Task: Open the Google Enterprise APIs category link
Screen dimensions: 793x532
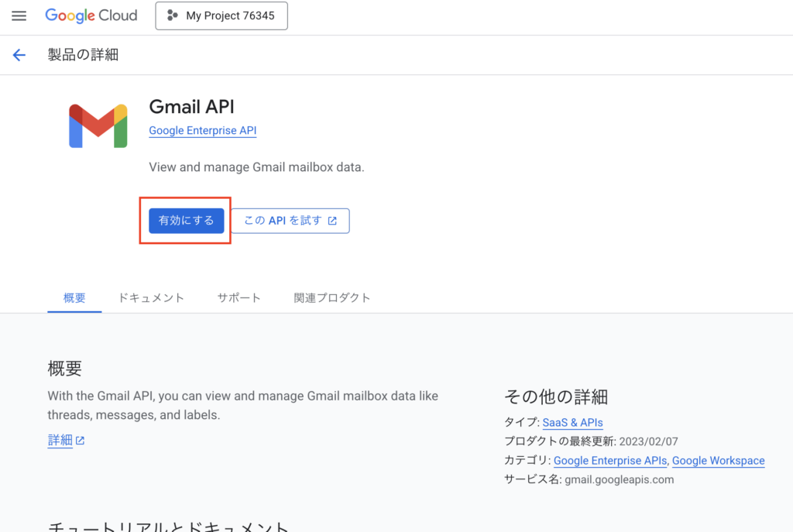Action: (x=610, y=461)
